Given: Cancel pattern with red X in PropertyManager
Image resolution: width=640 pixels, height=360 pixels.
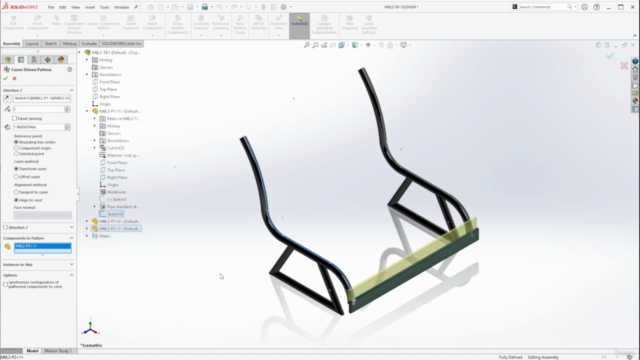Looking at the screenshot, I should [x=15, y=78].
